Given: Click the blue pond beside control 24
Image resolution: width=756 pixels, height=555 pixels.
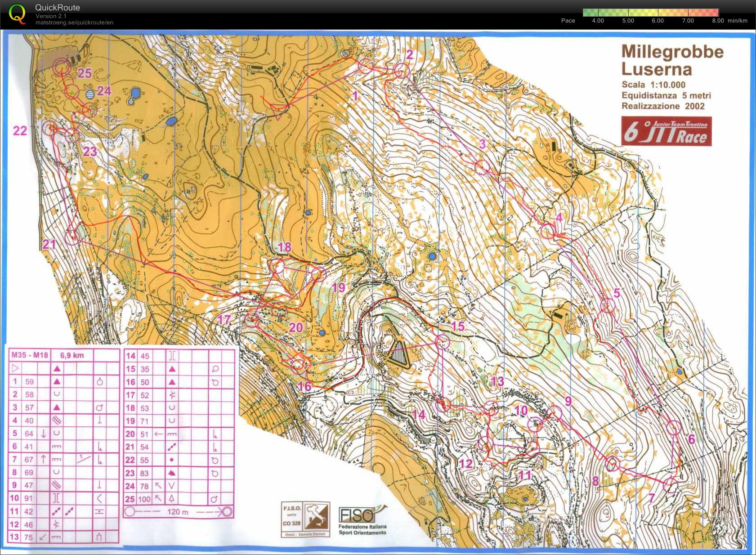Looking at the screenshot, I should (x=90, y=94).
